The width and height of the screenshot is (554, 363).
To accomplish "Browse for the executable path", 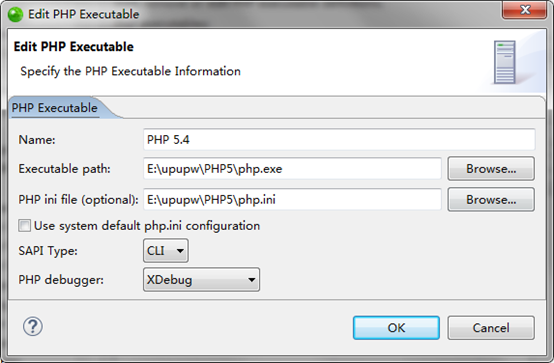I will [491, 169].
